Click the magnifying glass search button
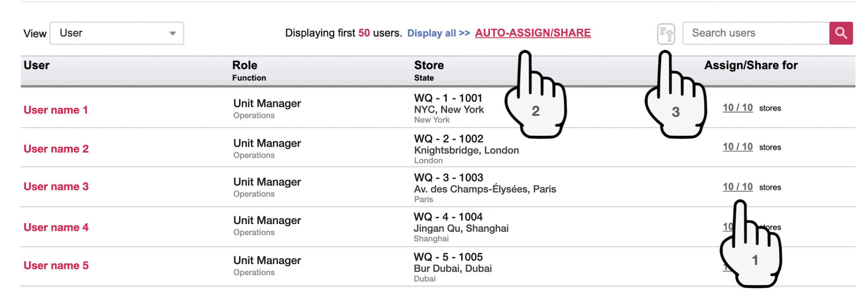 tap(840, 33)
